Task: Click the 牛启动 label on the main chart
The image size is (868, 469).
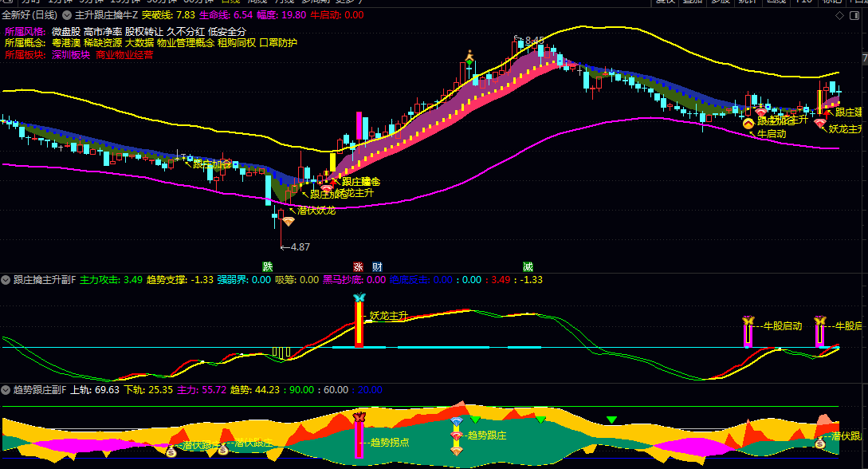Action: click(771, 133)
